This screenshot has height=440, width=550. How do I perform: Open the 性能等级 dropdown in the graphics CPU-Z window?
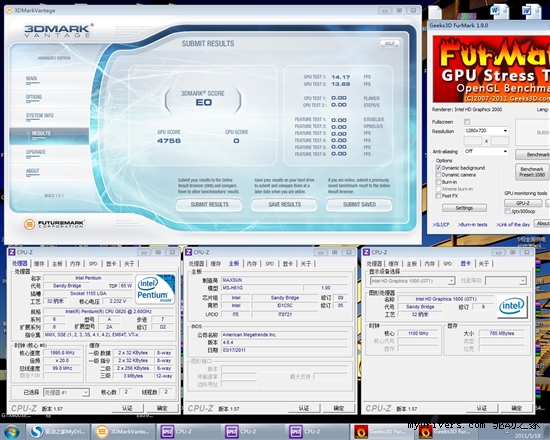tap(506, 281)
